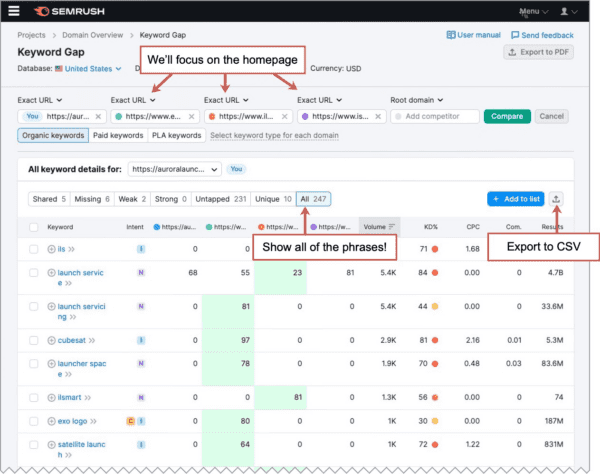Open the user account profile icon
Screen dimensions: 600x474
(564, 11)
